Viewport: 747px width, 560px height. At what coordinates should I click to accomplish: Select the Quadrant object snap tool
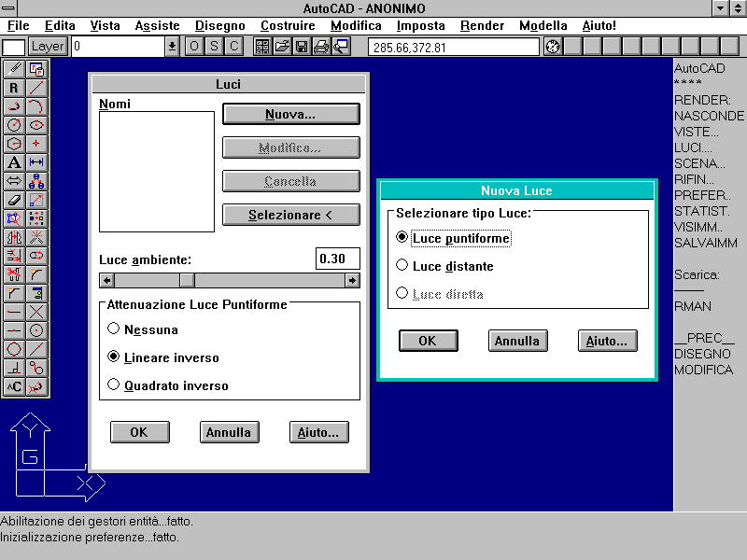coord(14,349)
